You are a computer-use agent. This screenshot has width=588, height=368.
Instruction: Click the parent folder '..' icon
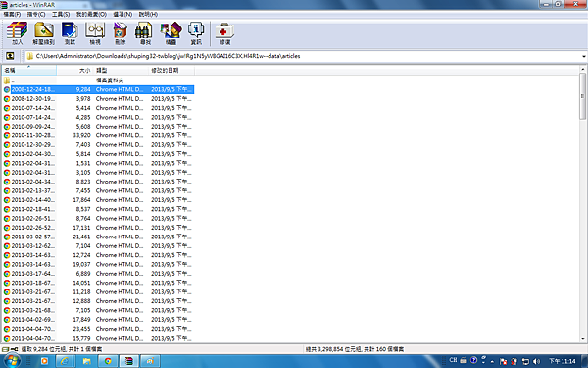pos(7,80)
